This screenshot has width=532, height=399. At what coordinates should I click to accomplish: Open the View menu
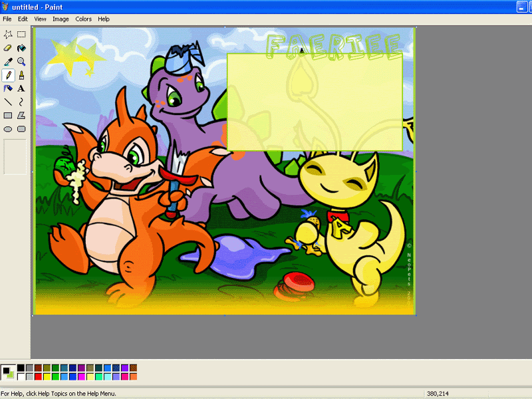click(x=40, y=19)
